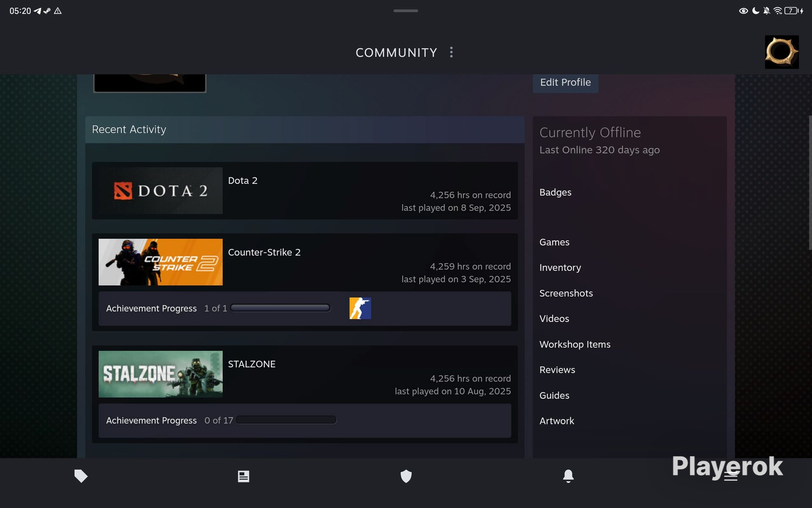Open the Reviews link
Viewport: 812px width, 508px height.
557,370
